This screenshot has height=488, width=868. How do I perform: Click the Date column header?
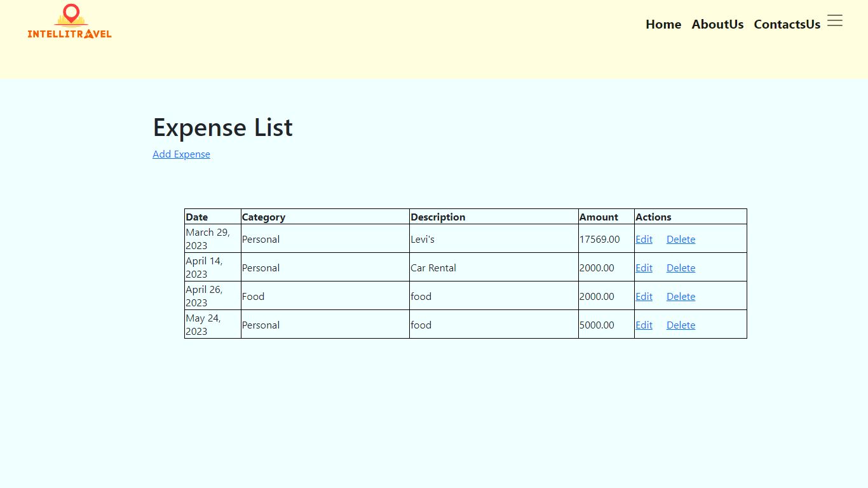(x=197, y=217)
